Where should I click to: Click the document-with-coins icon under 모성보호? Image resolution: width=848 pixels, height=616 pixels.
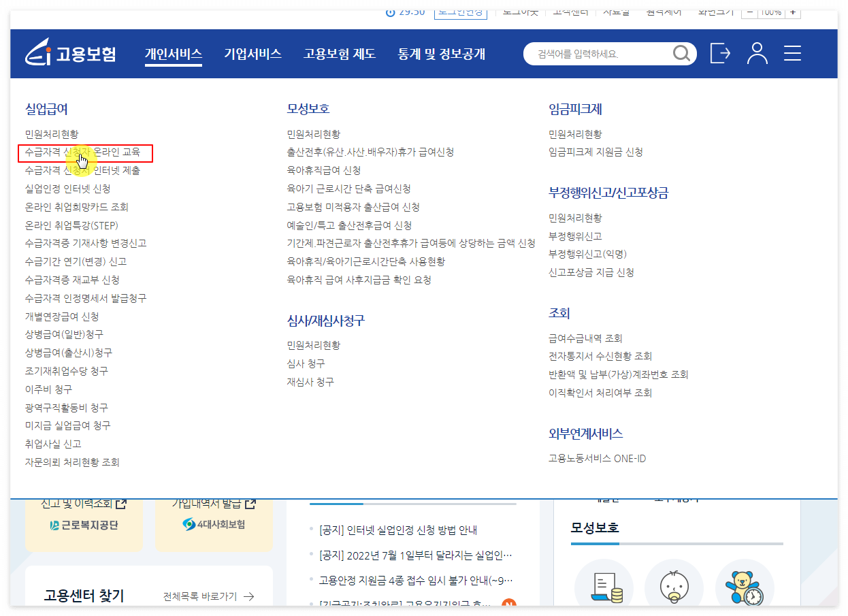[604, 587]
